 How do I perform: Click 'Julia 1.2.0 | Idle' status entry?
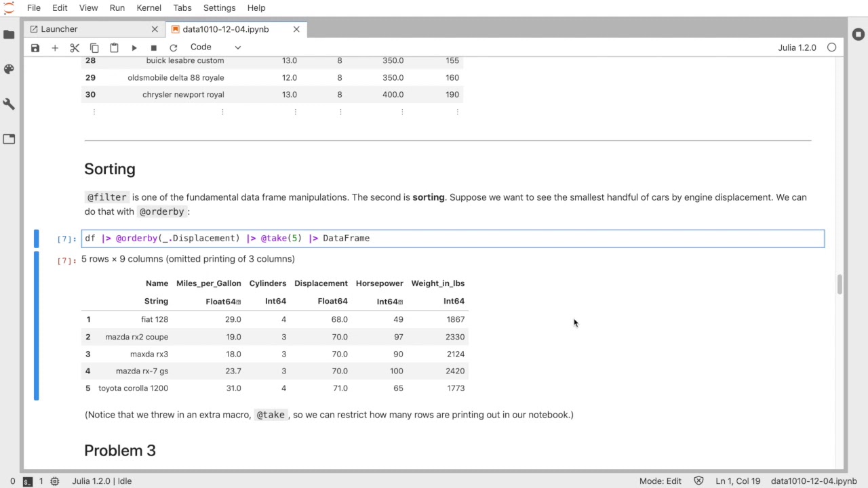click(102, 481)
